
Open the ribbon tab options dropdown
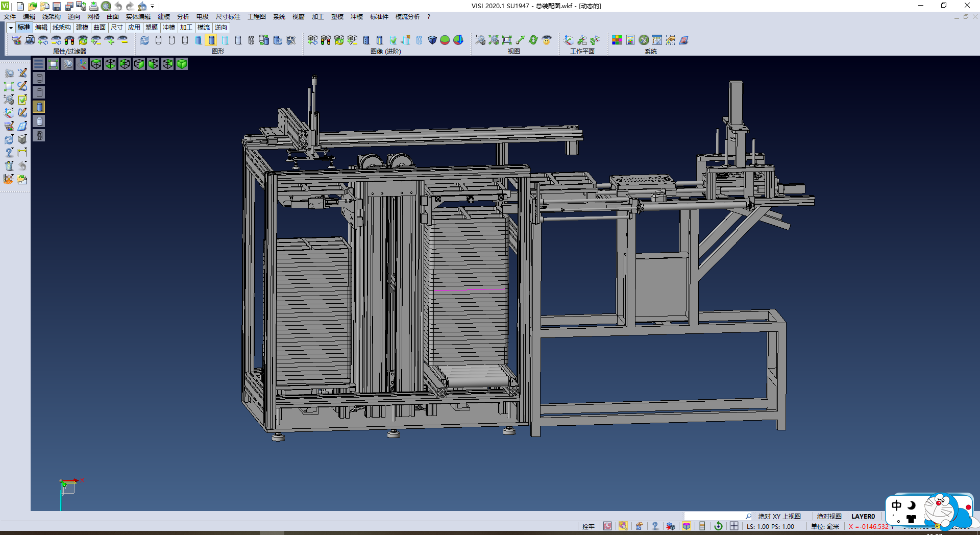pos(11,28)
